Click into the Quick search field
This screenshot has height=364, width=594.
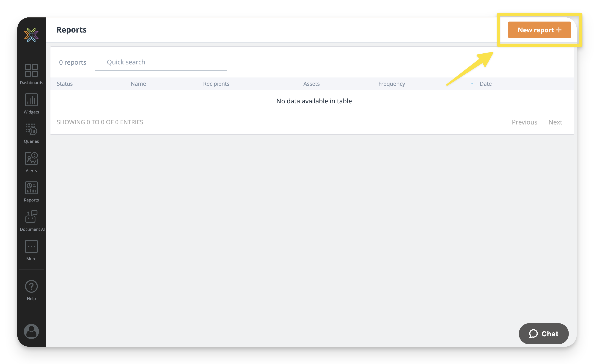(161, 62)
